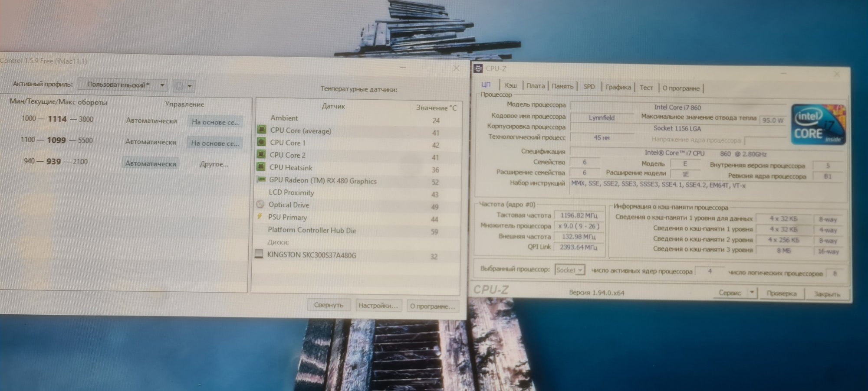Click the "Intel Core i7 860" processor model field
The width and height of the screenshot is (868, 391).
[677, 107]
